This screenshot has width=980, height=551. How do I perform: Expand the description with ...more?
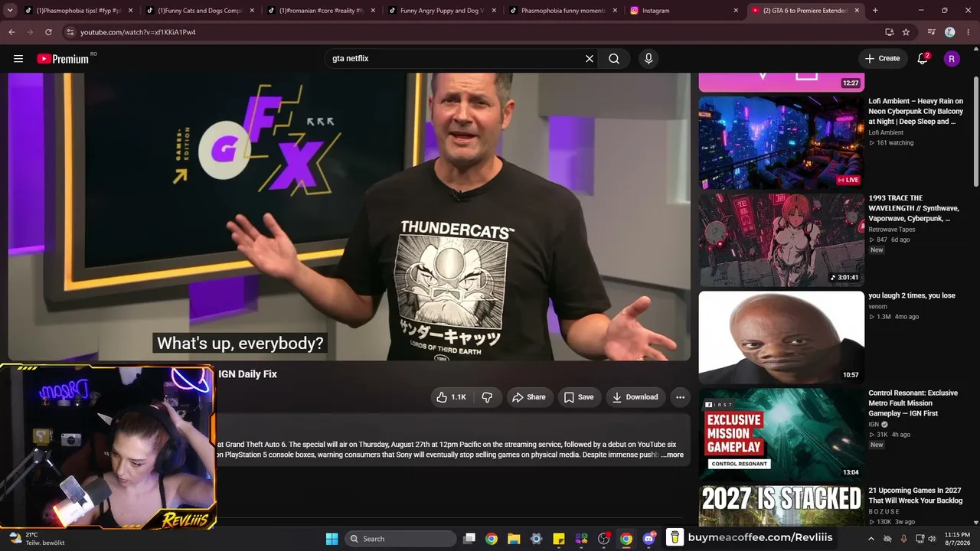click(x=673, y=455)
